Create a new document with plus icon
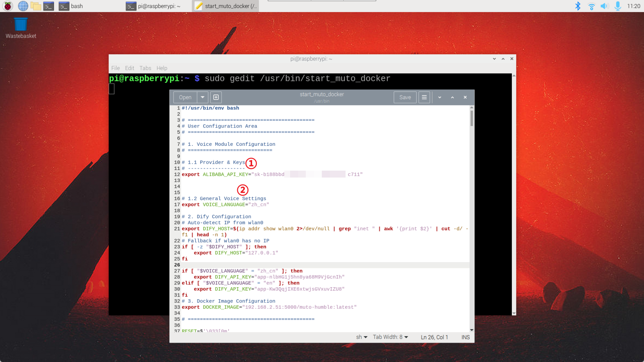Image resolution: width=644 pixels, height=362 pixels. click(x=216, y=97)
